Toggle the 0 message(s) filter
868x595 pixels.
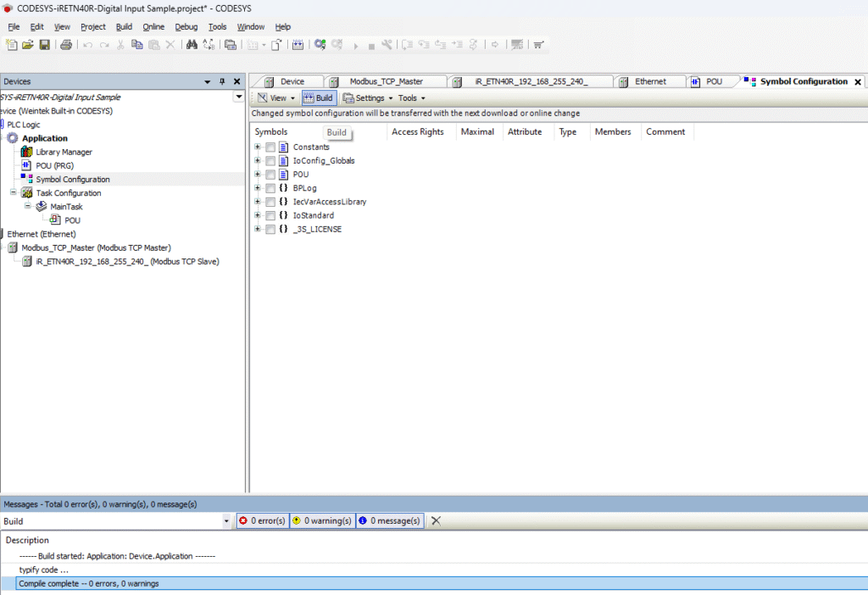point(390,520)
